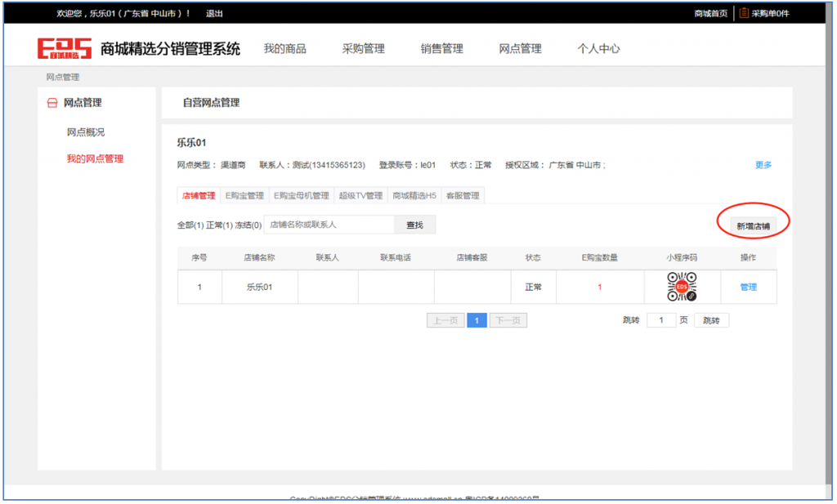Click 新增店铺 button
This screenshot has height=504, width=837.
[x=753, y=225]
